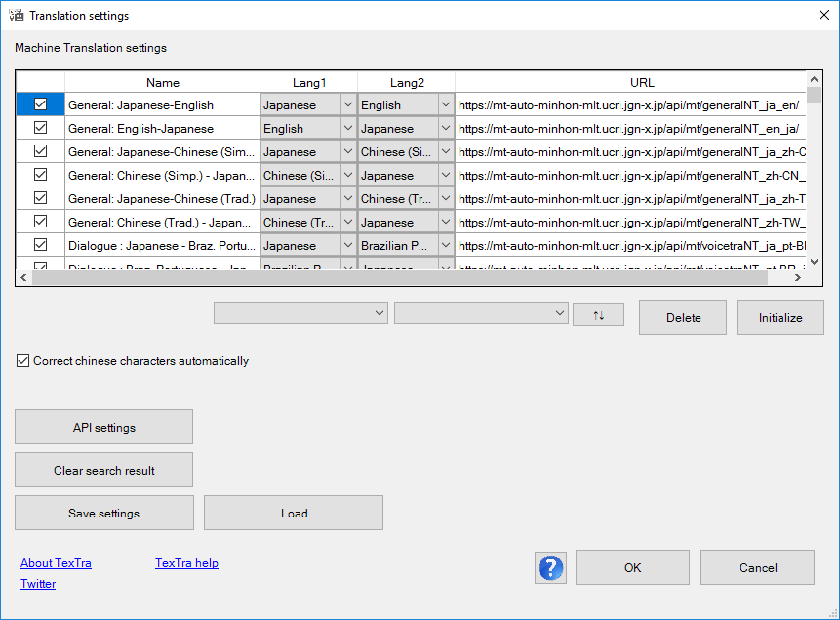
Task: Toggle the select-all checkbox in the table header
Action: tap(40, 83)
